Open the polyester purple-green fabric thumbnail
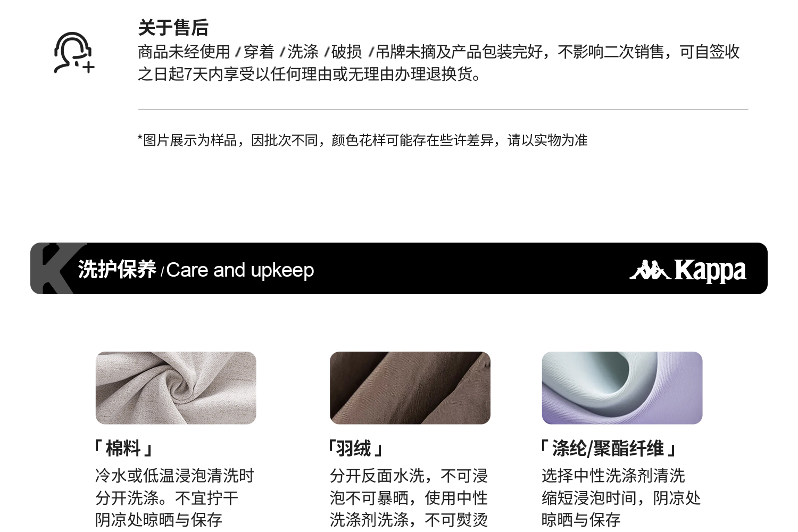The height and width of the screenshot is (532, 798). point(622,388)
